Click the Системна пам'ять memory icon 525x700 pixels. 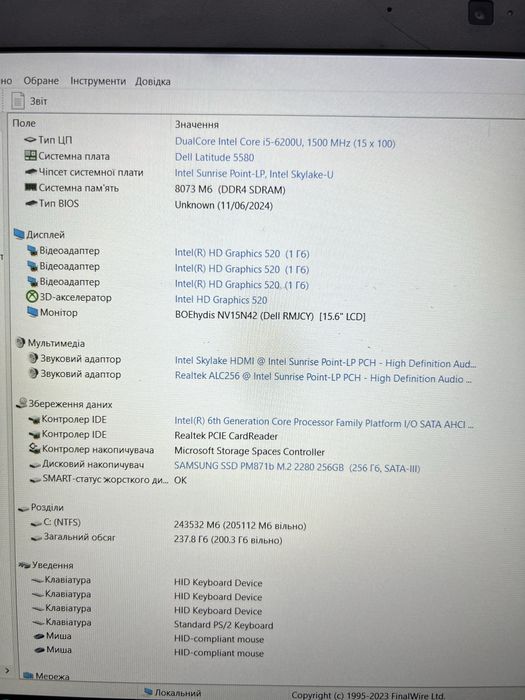click(30, 187)
